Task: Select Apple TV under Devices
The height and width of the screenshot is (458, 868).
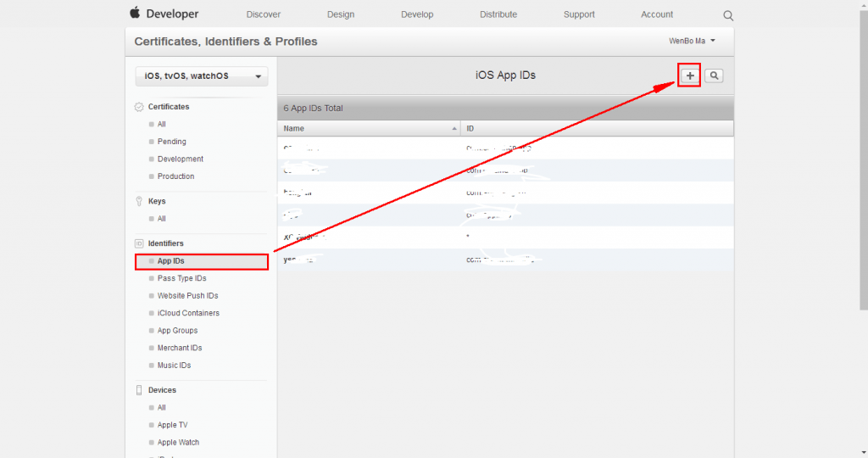Action: [x=172, y=425]
